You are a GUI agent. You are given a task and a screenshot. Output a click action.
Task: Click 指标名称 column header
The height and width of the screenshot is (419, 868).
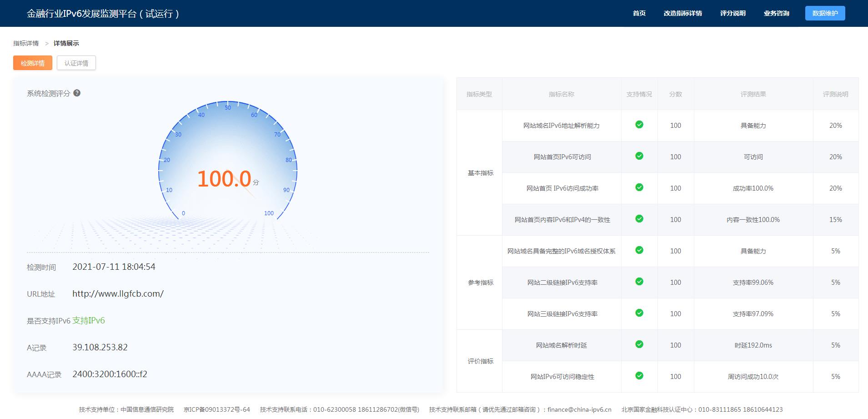[562, 94]
